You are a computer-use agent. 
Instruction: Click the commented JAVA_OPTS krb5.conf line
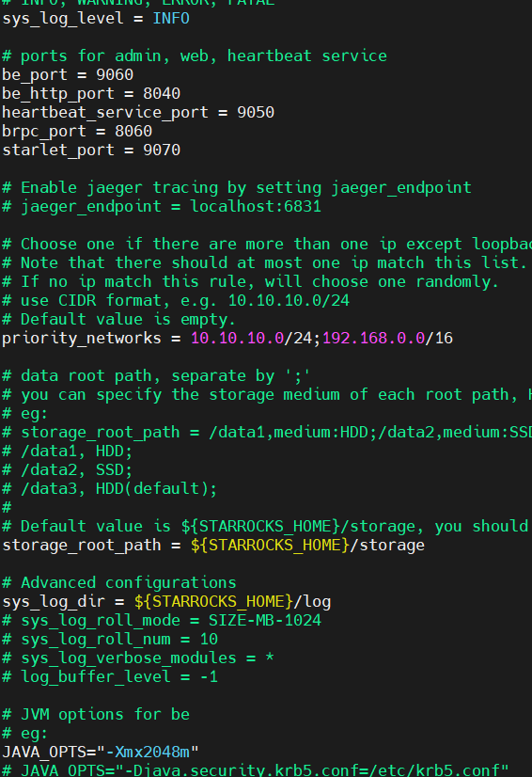click(x=256, y=770)
